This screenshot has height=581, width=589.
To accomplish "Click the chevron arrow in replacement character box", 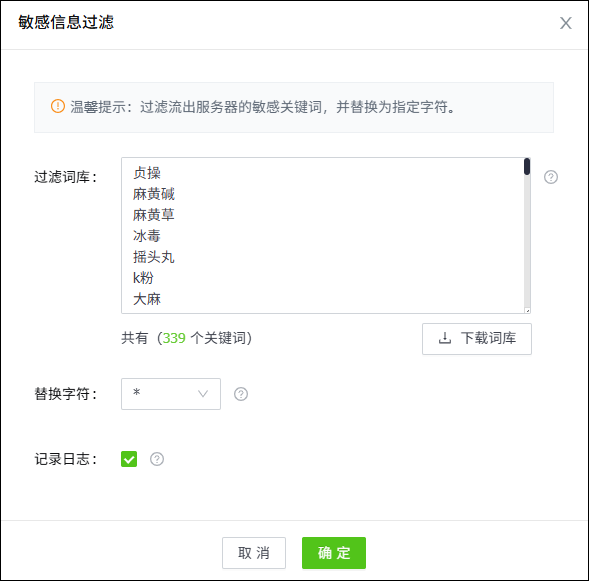I will pyautogui.click(x=203, y=394).
